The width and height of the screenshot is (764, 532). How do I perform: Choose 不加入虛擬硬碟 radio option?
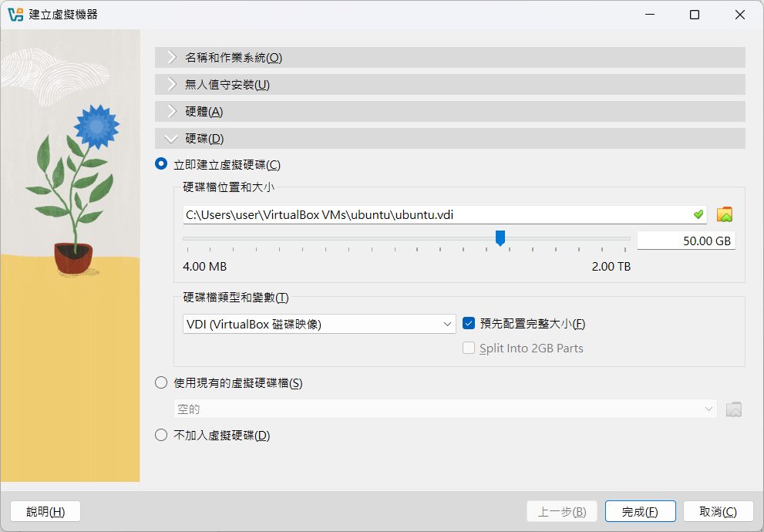click(x=161, y=436)
